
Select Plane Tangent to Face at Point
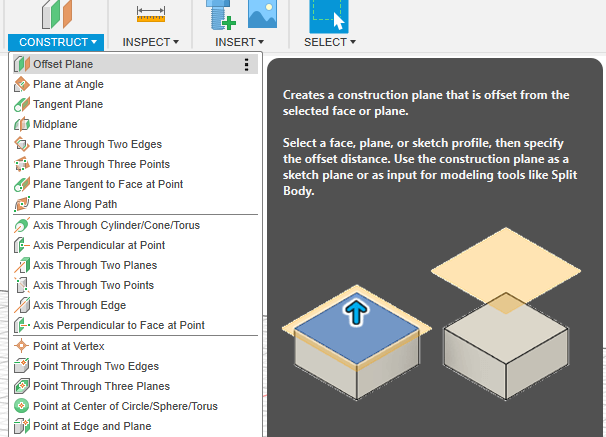pyautogui.click(x=135, y=184)
